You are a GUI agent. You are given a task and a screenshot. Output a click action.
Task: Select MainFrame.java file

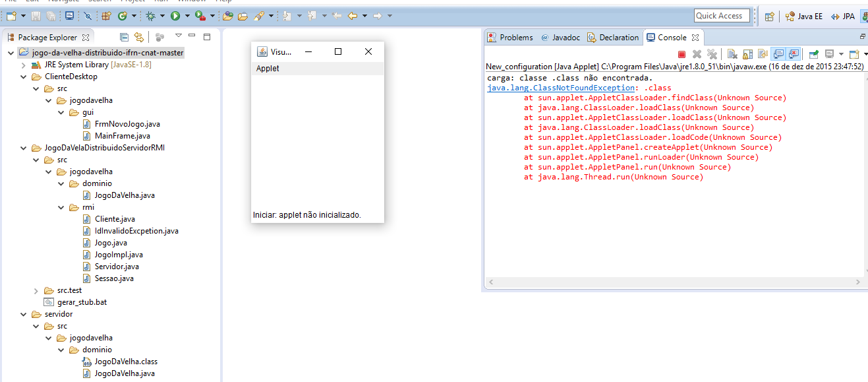(116, 136)
